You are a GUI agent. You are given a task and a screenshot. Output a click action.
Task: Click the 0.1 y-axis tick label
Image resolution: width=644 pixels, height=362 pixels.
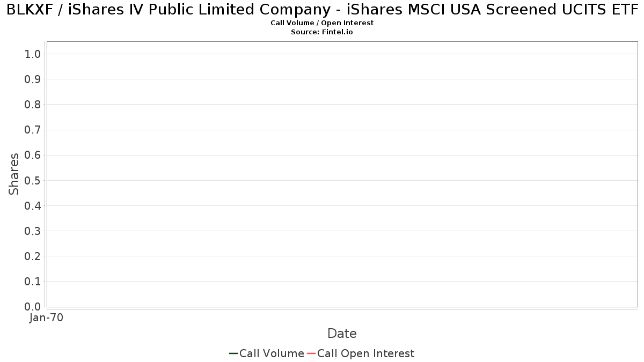[x=33, y=282]
